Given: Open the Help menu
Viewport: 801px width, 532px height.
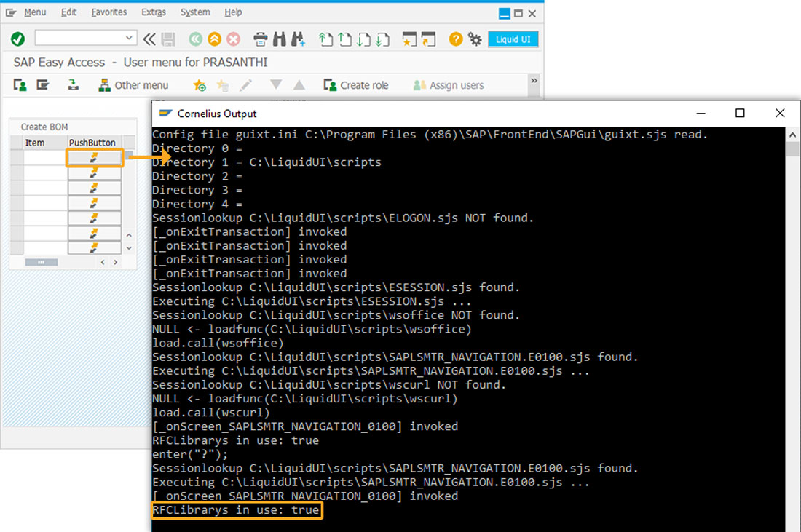Looking at the screenshot, I should click(x=233, y=12).
